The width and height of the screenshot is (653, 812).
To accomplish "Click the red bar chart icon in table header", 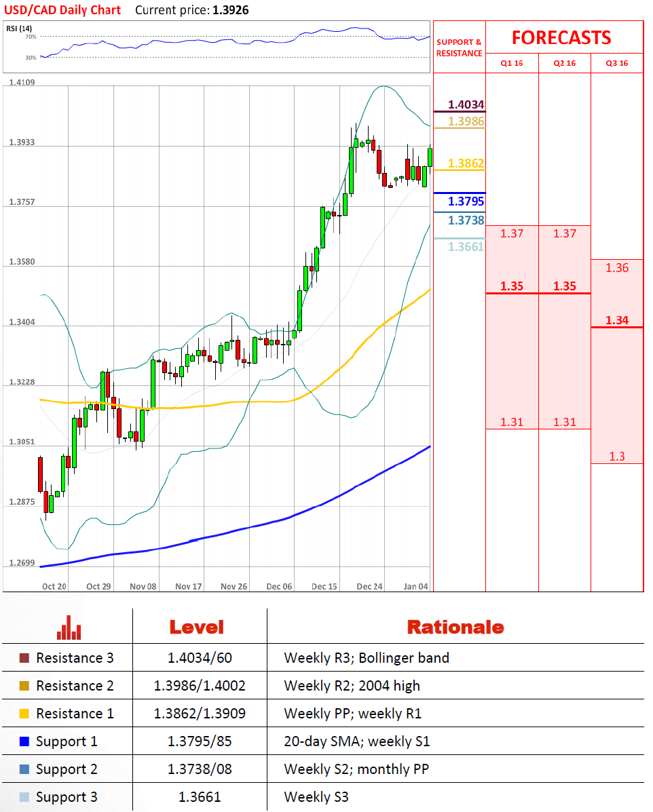I will click(x=69, y=627).
